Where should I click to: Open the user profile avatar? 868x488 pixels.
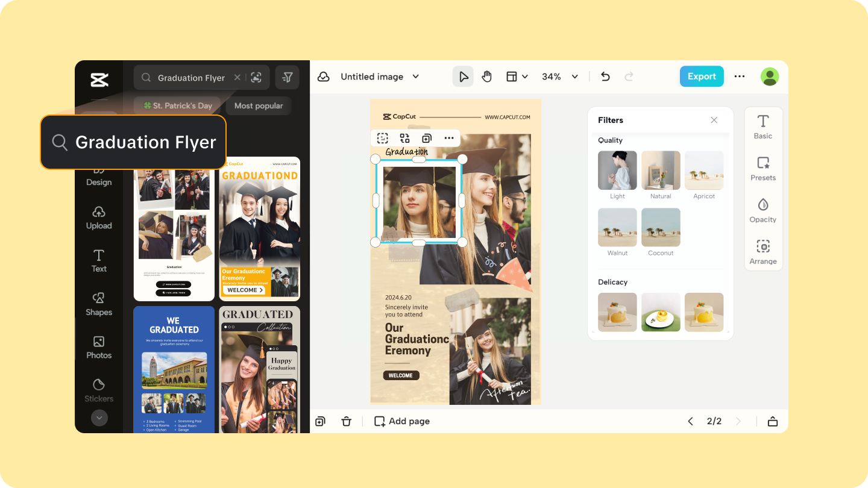point(770,77)
